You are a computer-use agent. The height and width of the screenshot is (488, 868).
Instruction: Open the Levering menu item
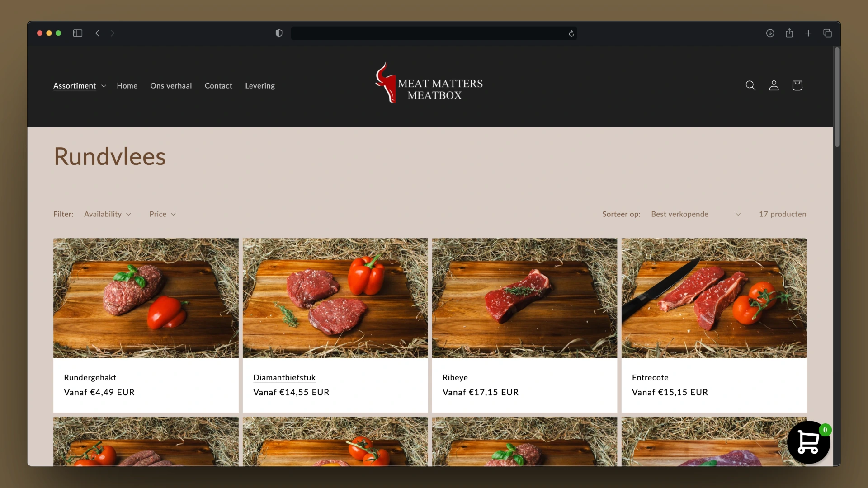click(x=259, y=86)
